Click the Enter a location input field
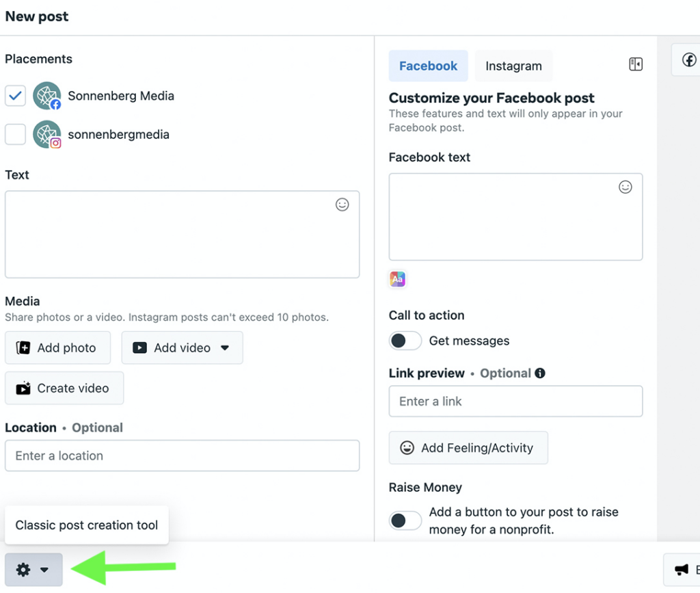Screen dimensions: 700x593 (183, 456)
